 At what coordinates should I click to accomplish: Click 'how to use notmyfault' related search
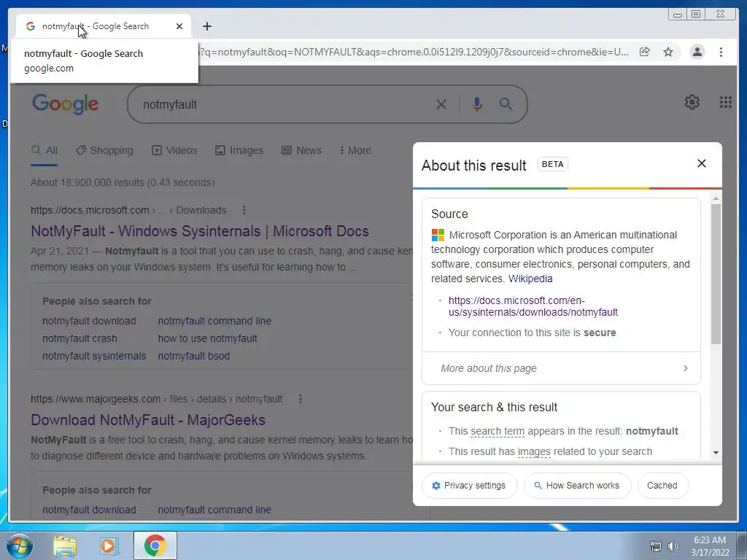(207, 338)
